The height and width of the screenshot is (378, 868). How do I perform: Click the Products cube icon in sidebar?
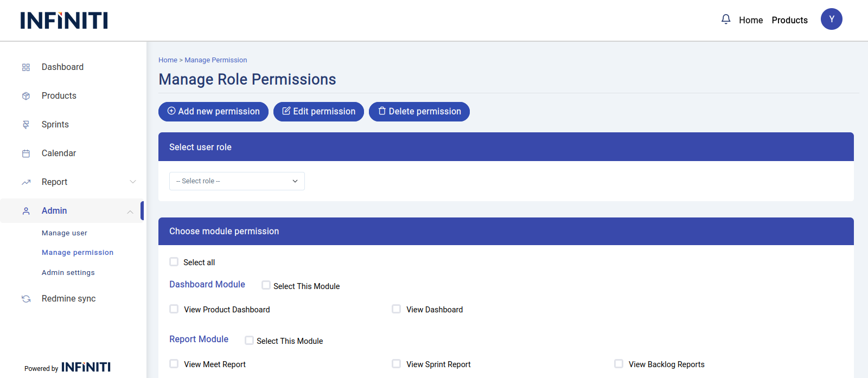click(26, 96)
